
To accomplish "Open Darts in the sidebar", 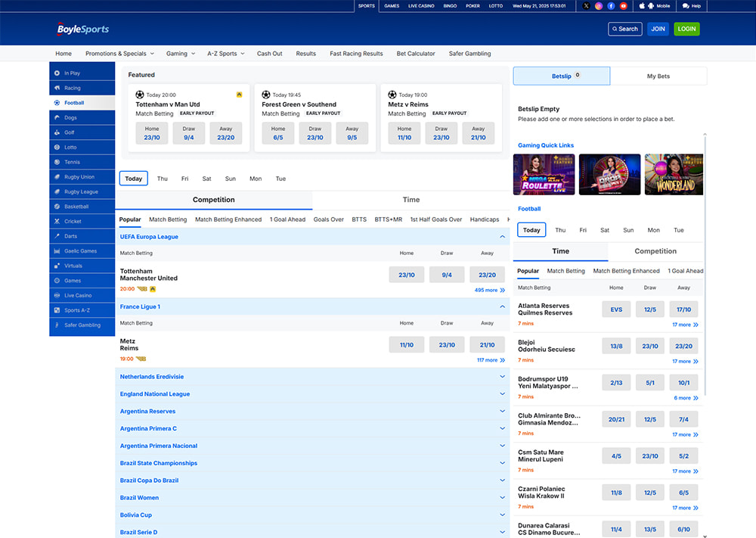I will click(x=82, y=236).
